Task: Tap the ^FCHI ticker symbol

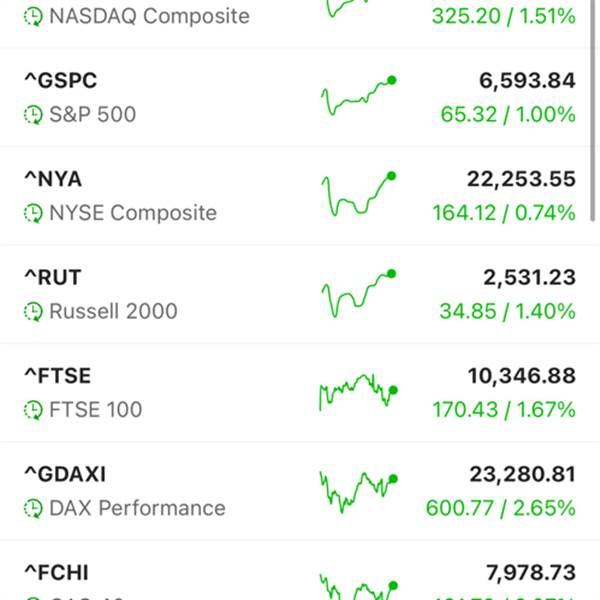Action: click(57, 572)
